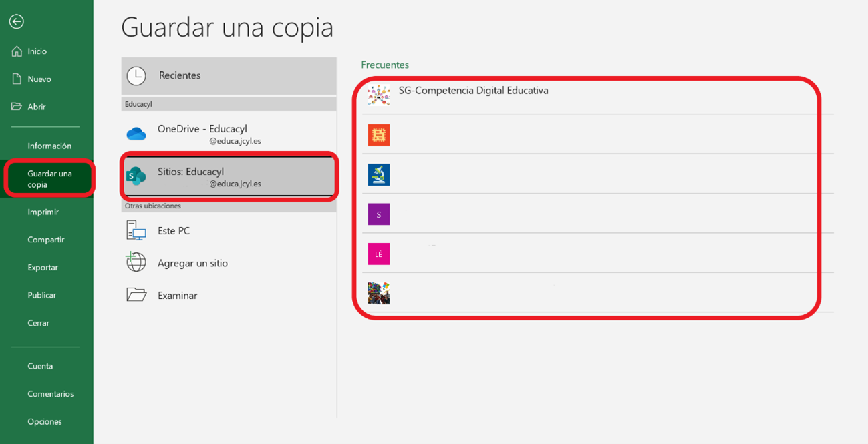Click the Este PC computer icon
The width and height of the screenshot is (868, 444).
coord(136,230)
